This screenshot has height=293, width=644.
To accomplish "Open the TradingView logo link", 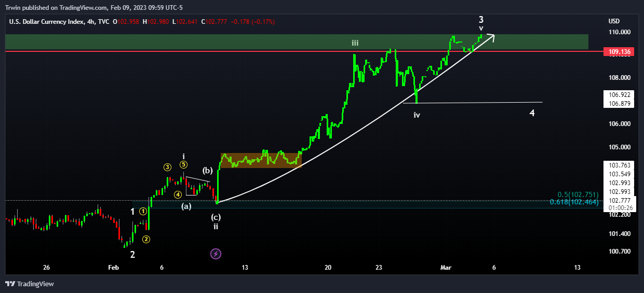I will pos(30,284).
